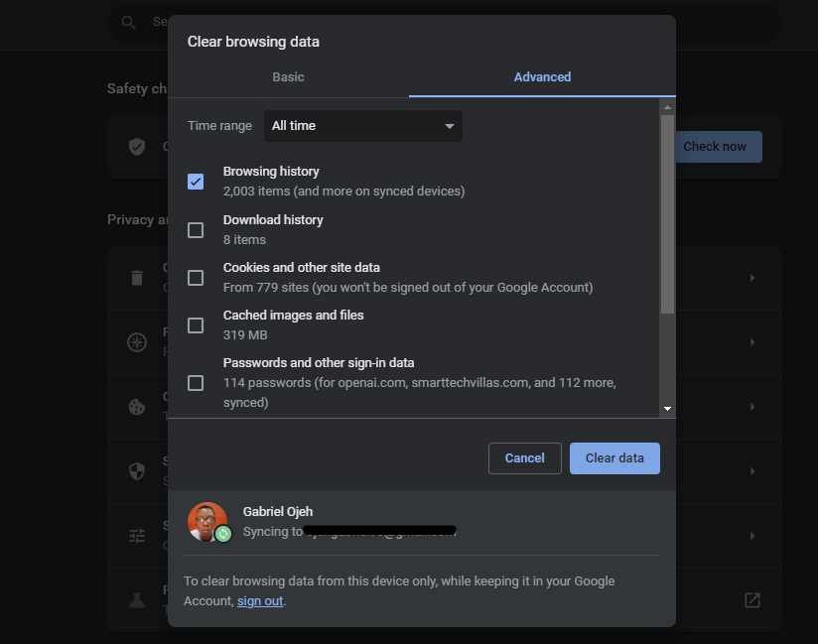Switch to the Basic tab
This screenshot has height=644, width=818.
click(288, 76)
